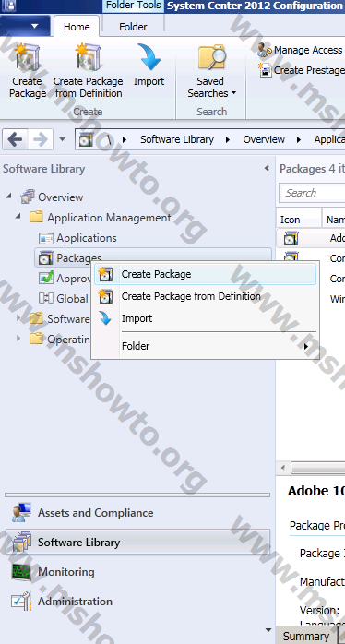Select the Packages tree node
Viewport: 345px width, 644px height.
click(x=153, y=258)
